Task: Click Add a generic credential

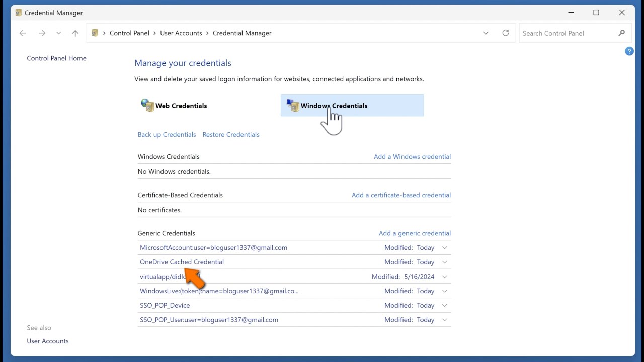Action: coord(415,233)
